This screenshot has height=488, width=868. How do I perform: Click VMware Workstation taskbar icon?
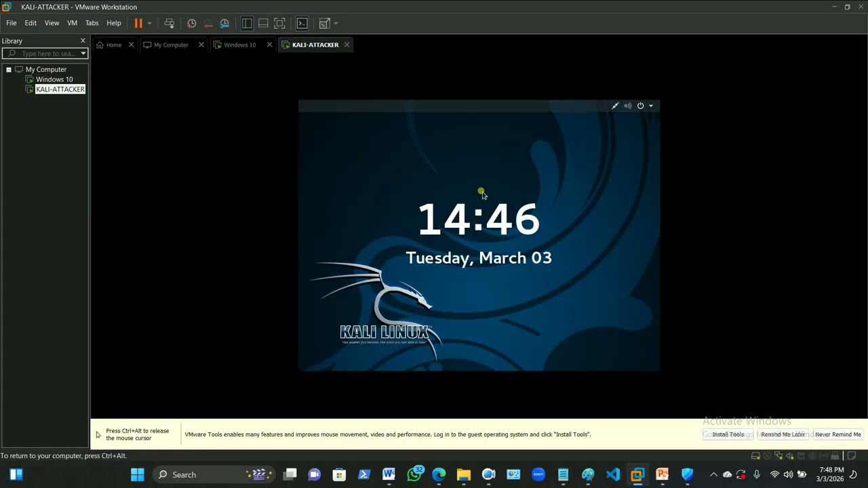click(637, 474)
